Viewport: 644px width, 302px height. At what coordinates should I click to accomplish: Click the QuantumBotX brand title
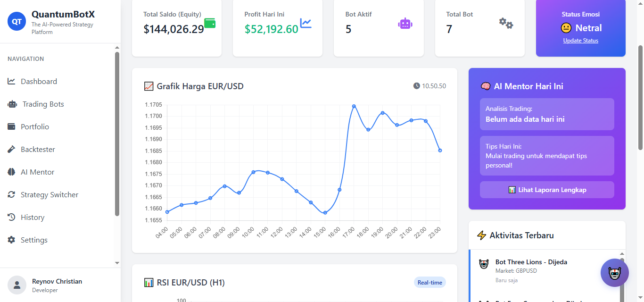63,15
